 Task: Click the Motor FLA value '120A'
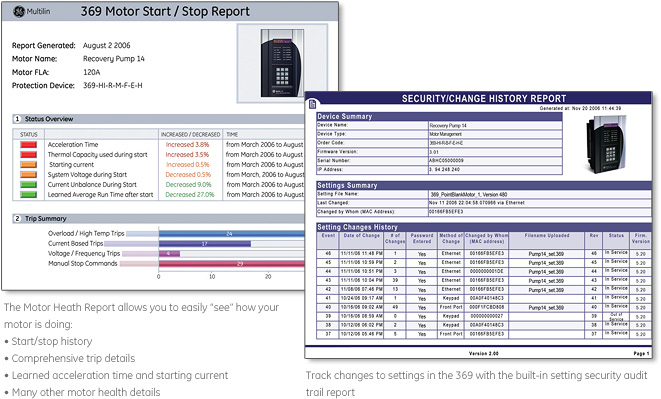coord(91,72)
